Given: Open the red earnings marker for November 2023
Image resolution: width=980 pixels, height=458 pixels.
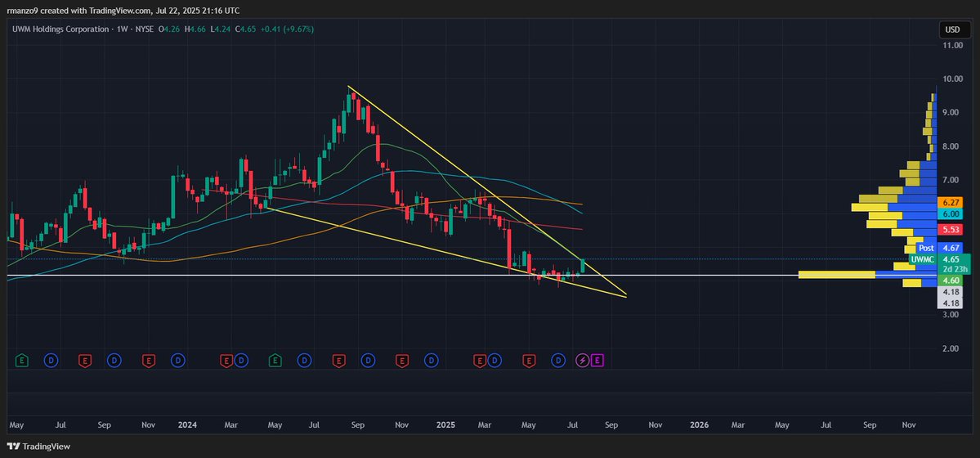Looking at the screenshot, I should click(148, 361).
